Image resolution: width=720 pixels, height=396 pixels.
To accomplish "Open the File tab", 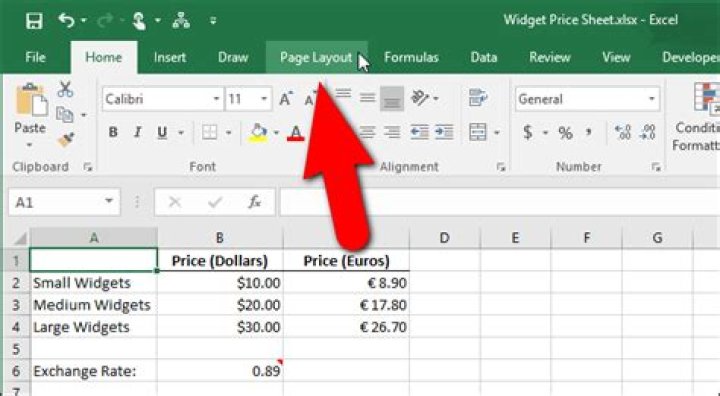I will click(x=35, y=57).
